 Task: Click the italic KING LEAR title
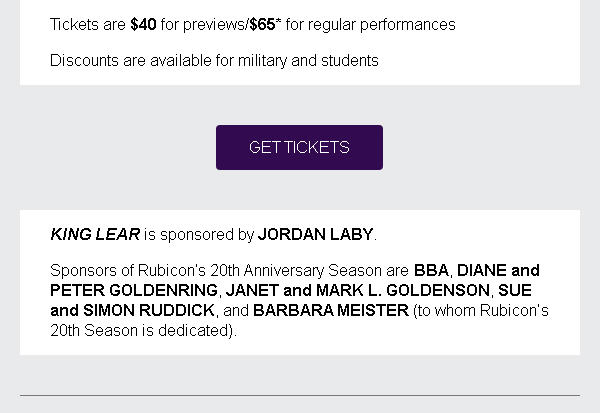click(95, 234)
